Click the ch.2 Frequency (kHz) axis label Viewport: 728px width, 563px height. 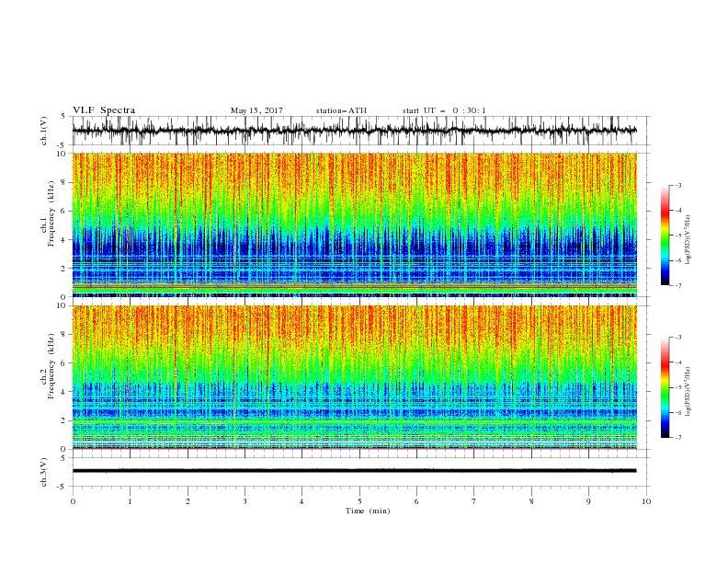[x=49, y=366]
